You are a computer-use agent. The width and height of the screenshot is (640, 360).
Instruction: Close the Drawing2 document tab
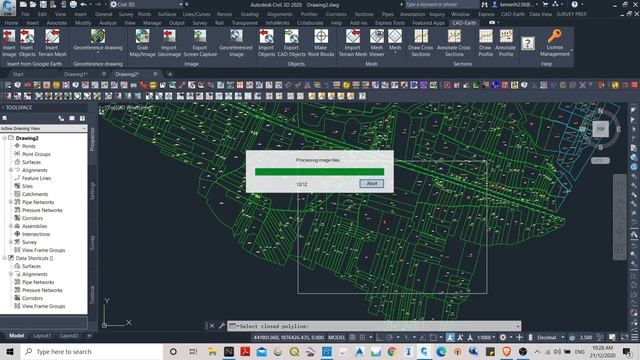(x=155, y=74)
